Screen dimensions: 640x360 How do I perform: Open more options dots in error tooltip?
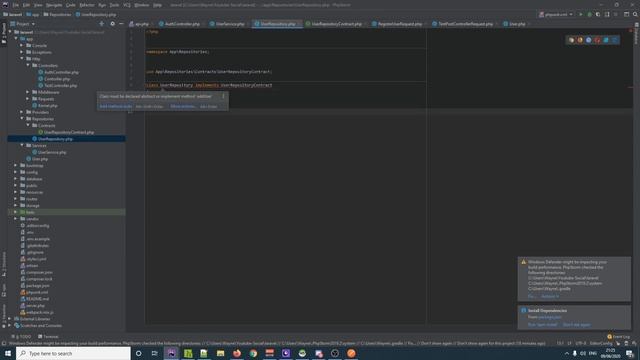coord(223,96)
